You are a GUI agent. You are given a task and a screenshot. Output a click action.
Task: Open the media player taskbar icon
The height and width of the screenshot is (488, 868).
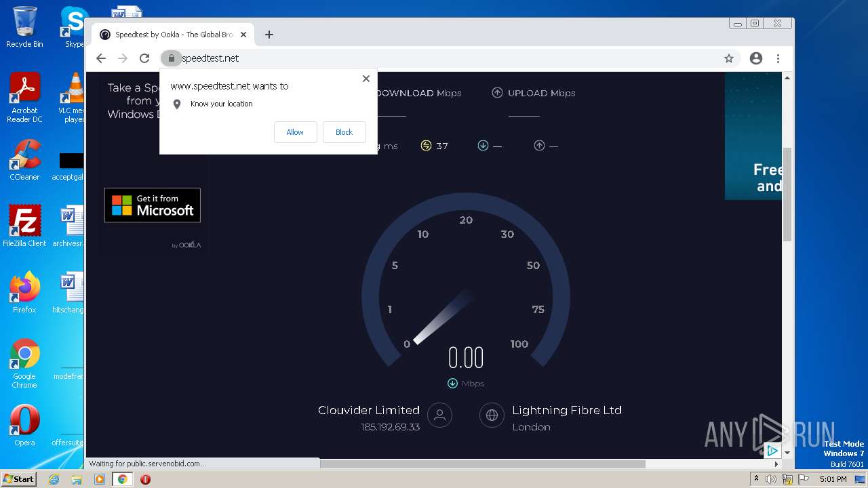[x=100, y=479]
